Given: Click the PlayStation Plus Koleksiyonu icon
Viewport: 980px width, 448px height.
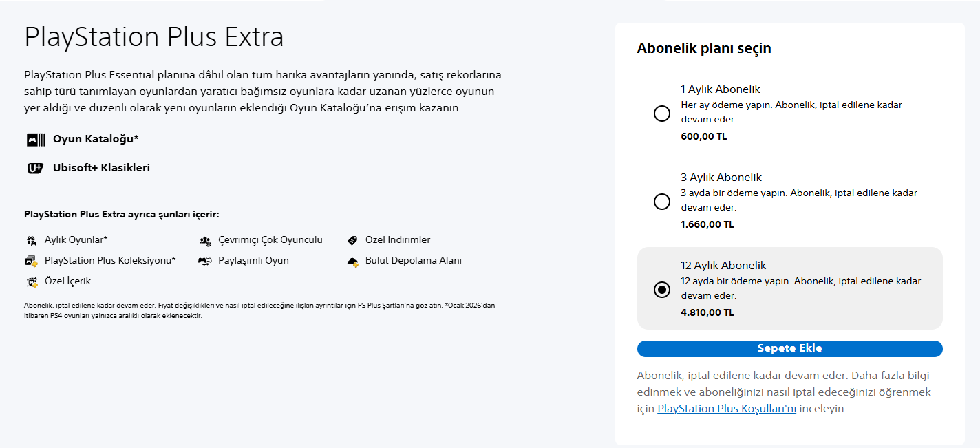Looking at the screenshot, I should point(32,261).
